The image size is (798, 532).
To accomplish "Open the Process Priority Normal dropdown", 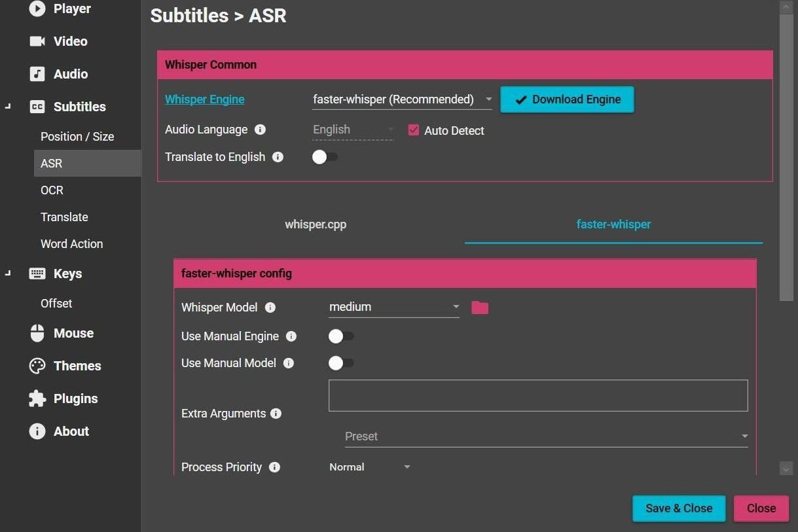I will [x=369, y=467].
